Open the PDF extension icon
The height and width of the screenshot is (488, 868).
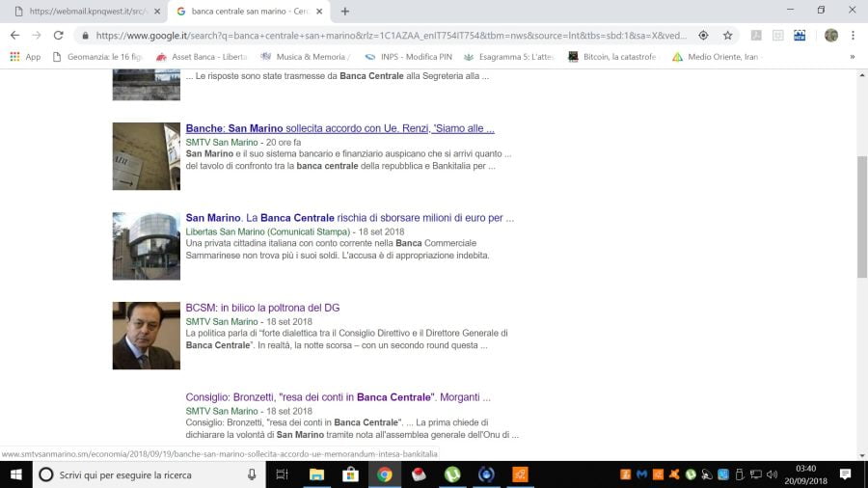pos(756,36)
